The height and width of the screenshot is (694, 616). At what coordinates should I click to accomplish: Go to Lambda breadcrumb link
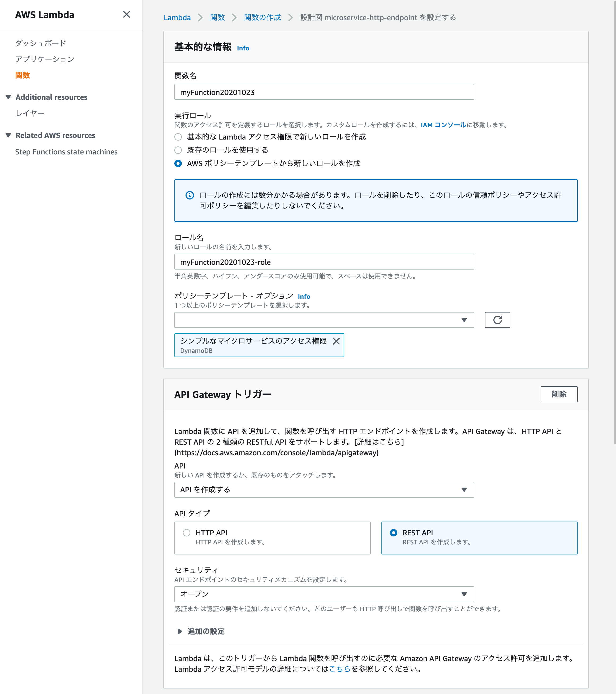coord(177,17)
